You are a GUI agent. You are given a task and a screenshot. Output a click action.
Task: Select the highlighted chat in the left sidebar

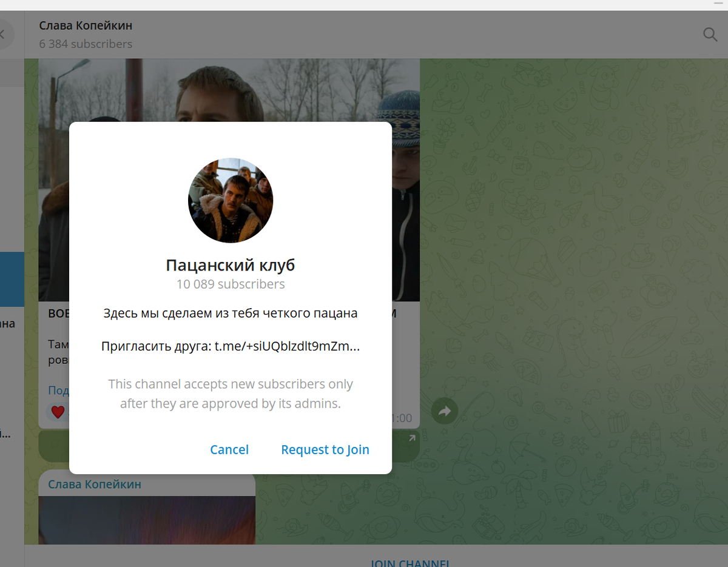[12, 279]
